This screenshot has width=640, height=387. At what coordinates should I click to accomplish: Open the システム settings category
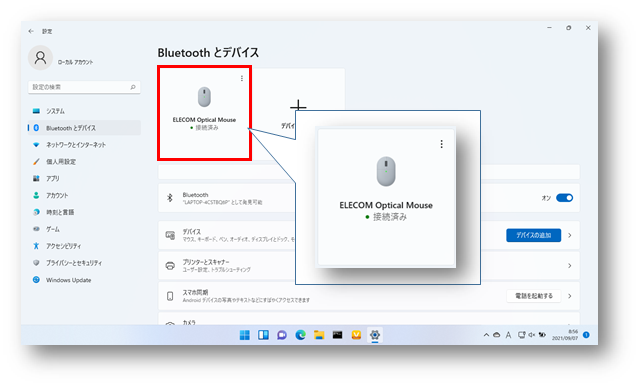[x=84, y=111]
